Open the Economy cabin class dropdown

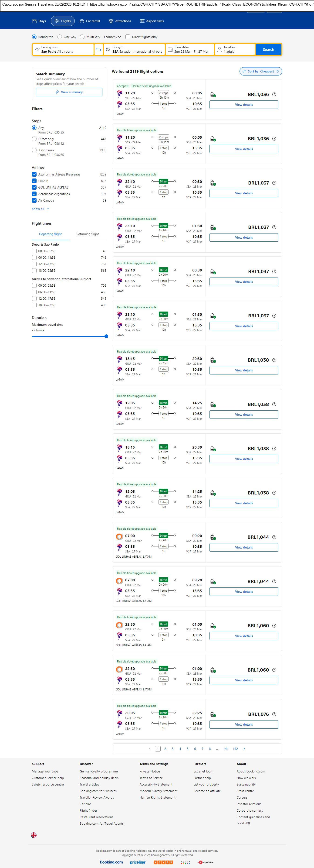tap(112, 37)
